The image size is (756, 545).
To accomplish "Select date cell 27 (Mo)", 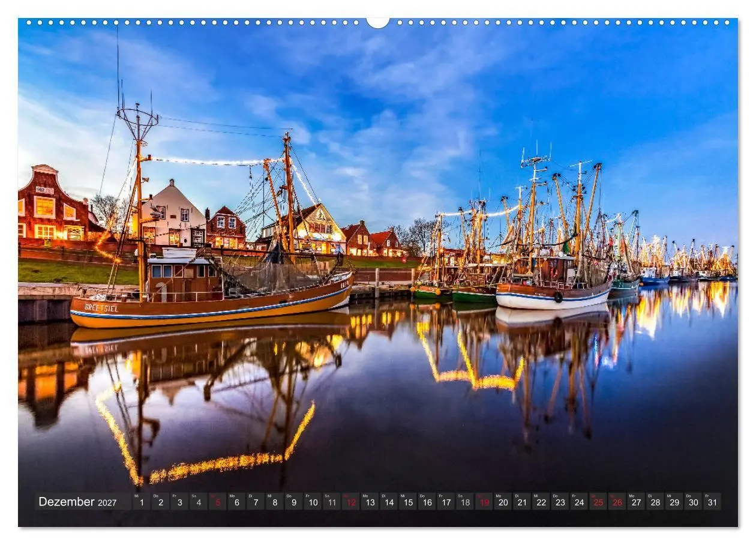I will coord(637,502).
